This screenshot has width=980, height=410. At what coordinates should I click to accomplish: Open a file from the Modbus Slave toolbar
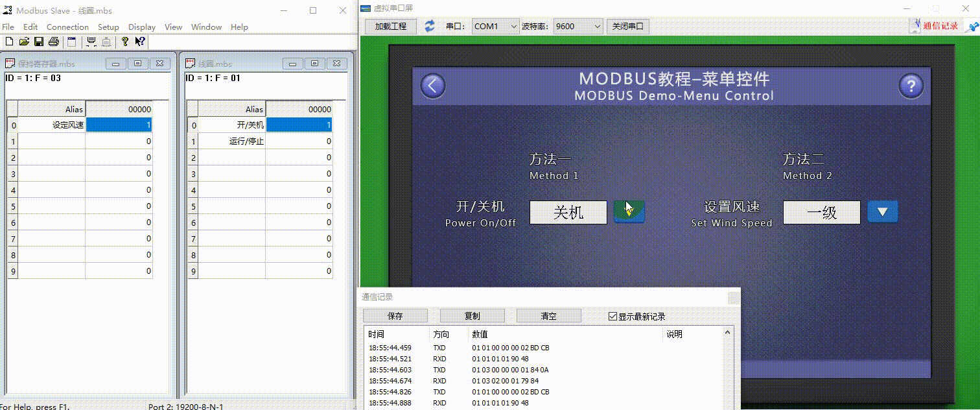pyautogui.click(x=24, y=42)
